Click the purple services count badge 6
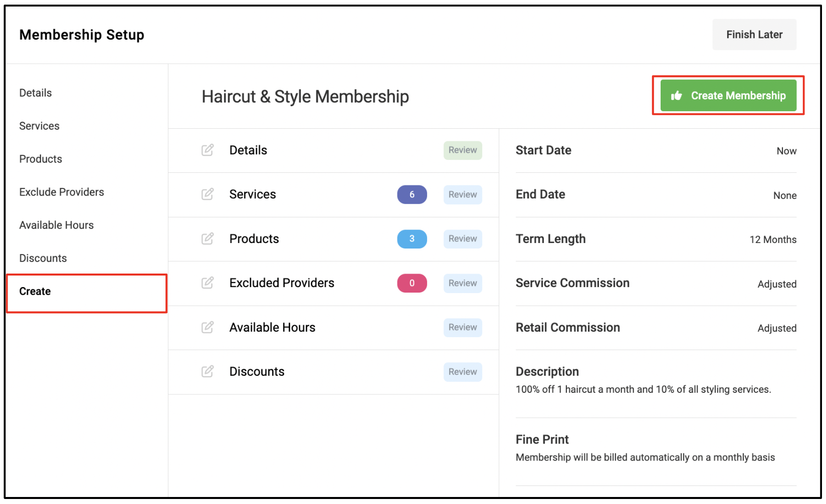This screenshot has width=826, height=504. pos(412,194)
